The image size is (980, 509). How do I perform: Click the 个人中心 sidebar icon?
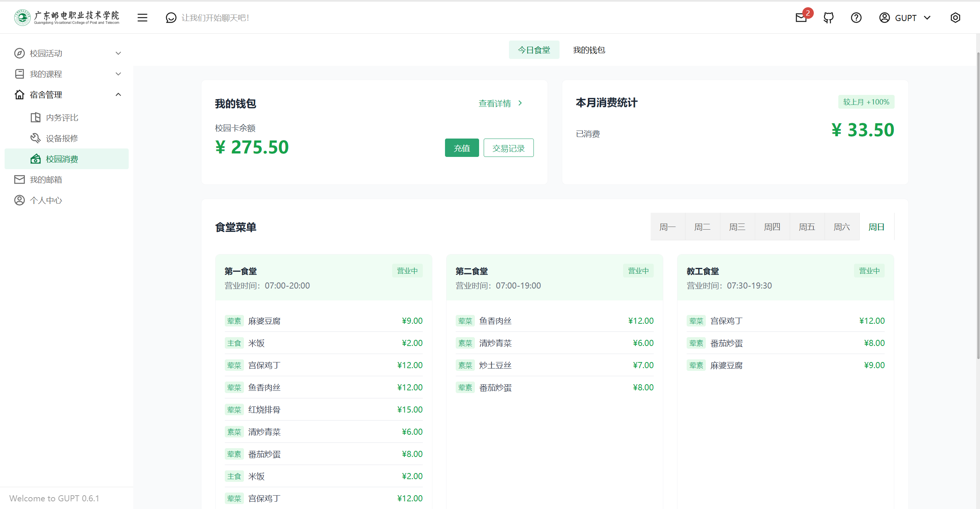tap(20, 200)
